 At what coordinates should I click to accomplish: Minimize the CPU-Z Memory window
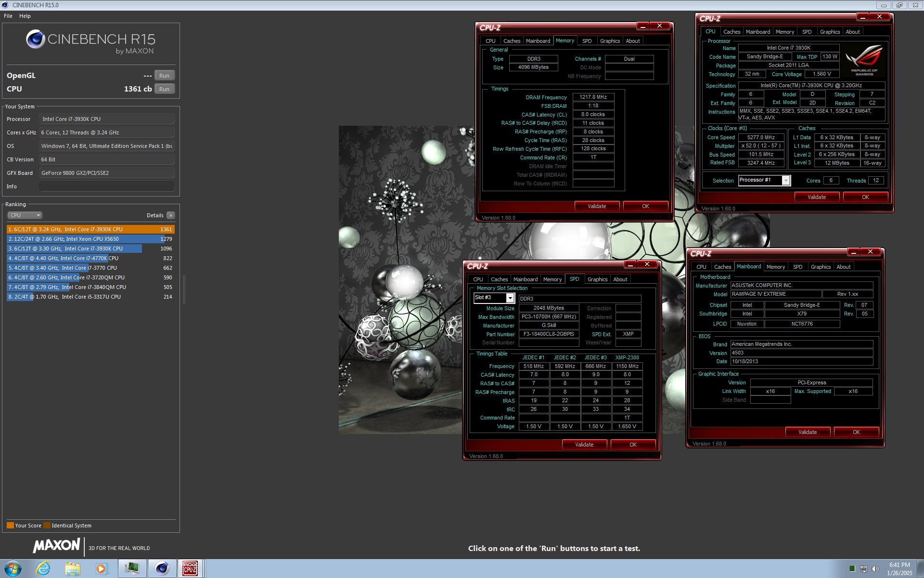(643, 26)
